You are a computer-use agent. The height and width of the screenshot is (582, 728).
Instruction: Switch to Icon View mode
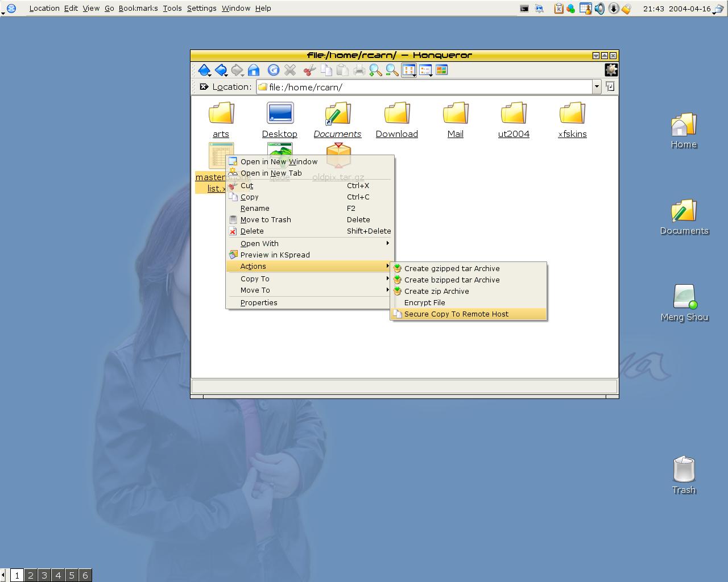409,70
